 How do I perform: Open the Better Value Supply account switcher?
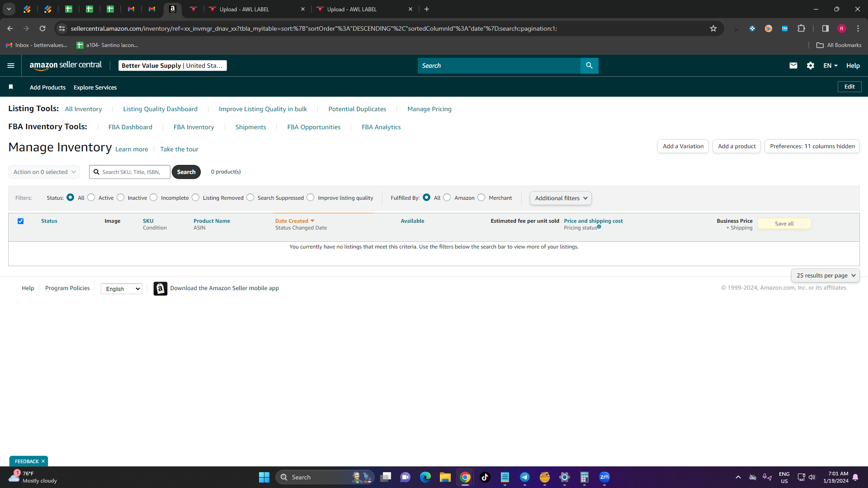(172, 66)
